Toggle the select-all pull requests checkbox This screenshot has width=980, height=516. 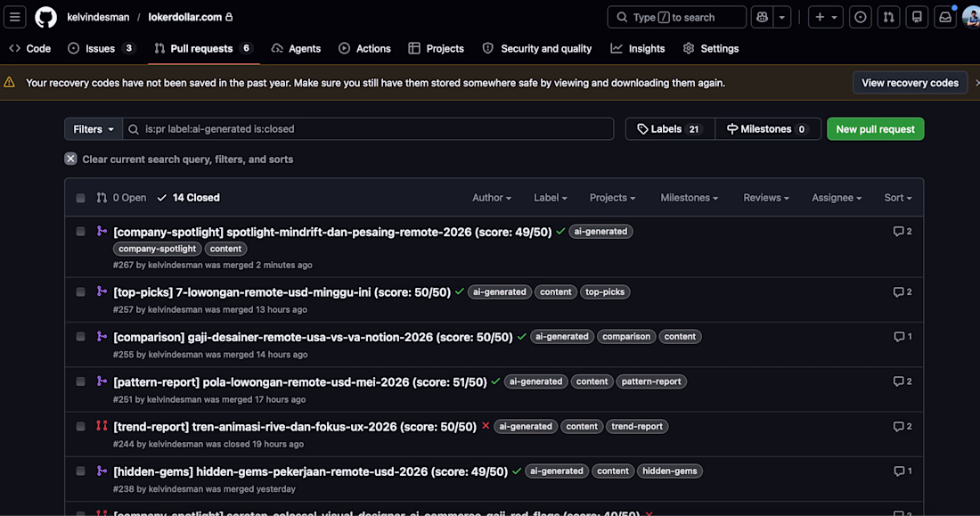coord(80,198)
